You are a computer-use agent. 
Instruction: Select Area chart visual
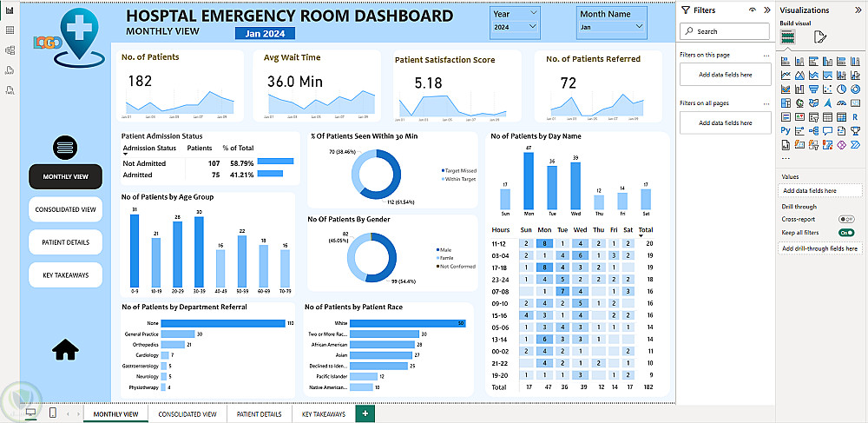click(x=799, y=75)
